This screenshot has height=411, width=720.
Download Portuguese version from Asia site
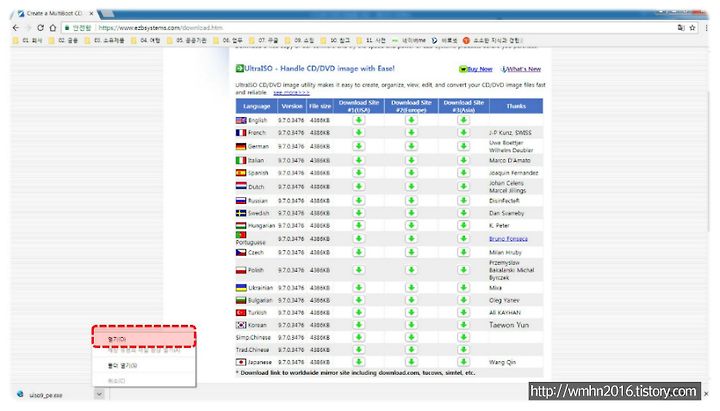463,239
